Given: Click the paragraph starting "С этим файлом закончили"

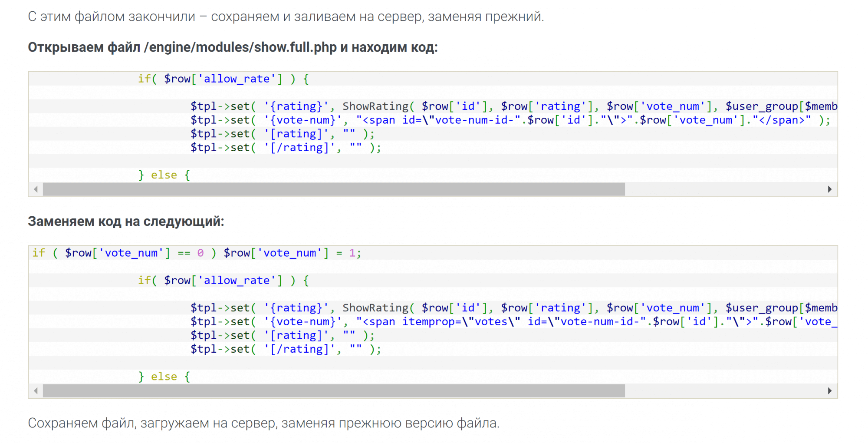Looking at the screenshot, I should pos(286,17).
